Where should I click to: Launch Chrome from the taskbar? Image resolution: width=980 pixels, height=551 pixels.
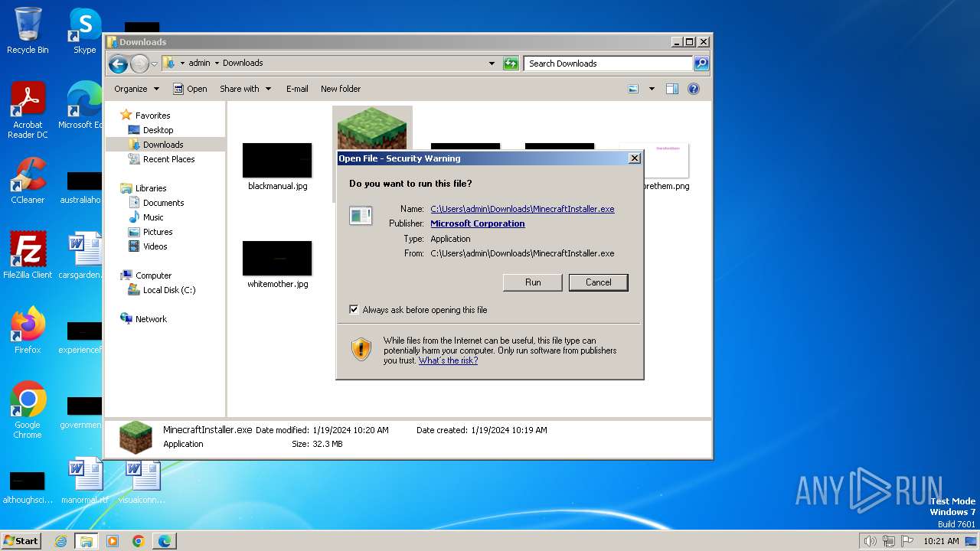click(x=138, y=541)
